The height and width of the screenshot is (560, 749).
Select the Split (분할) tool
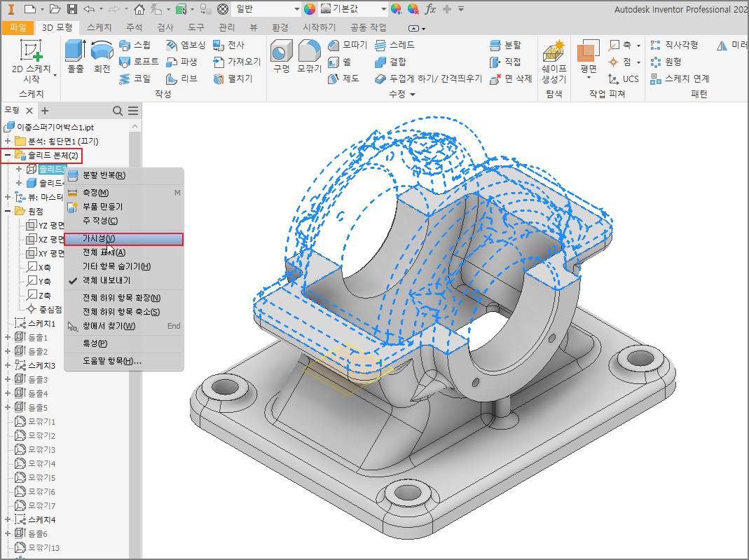click(x=506, y=45)
